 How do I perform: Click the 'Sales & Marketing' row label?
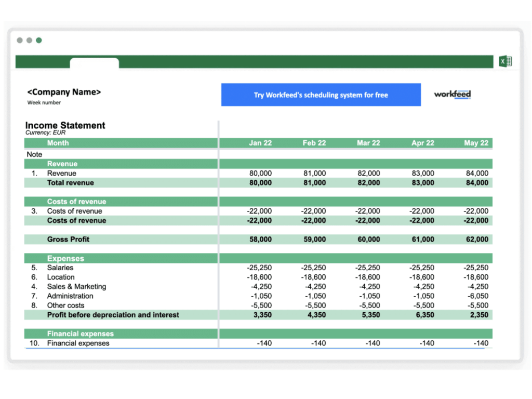[x=76, y=287]
